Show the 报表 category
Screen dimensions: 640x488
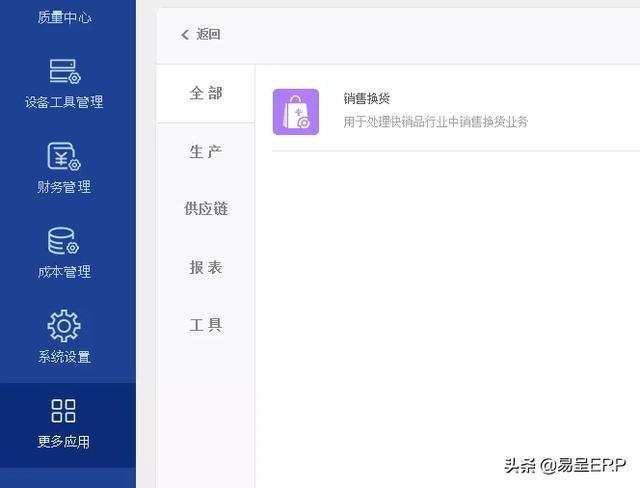coord(206,267)
